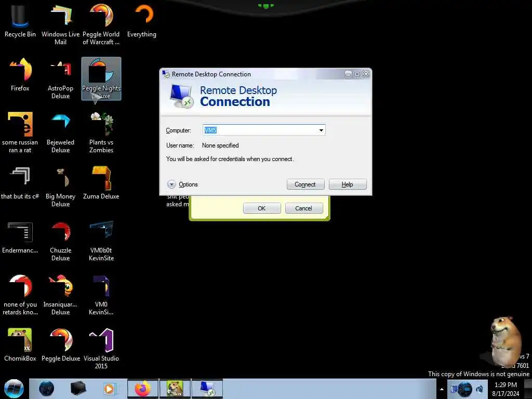
Task: Close the Remote Desktop Connection window
Action: [366, 74]
